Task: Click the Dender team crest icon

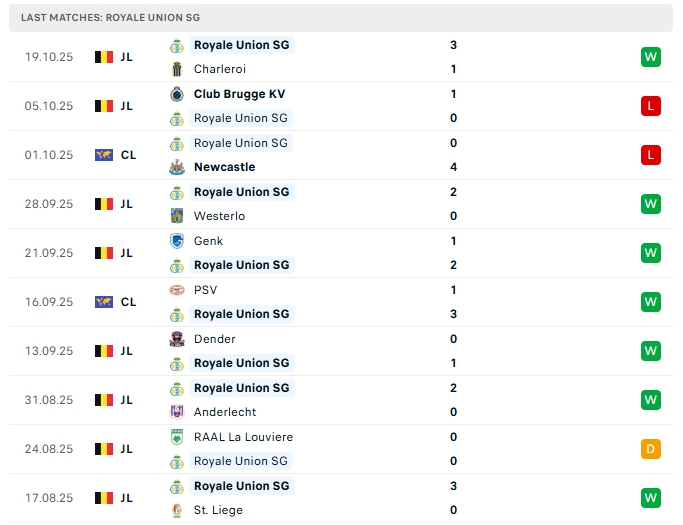Action: [x=177, y=339]
